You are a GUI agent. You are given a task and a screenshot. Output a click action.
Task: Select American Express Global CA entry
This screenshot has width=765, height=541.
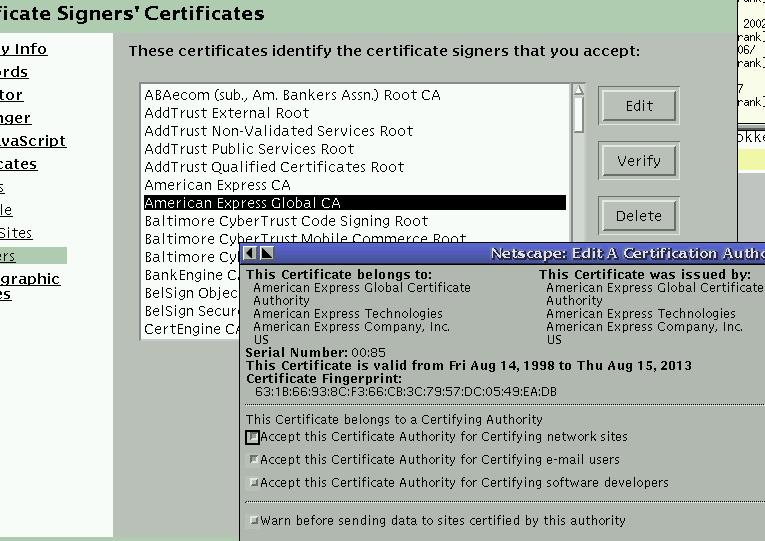[355, 203]
